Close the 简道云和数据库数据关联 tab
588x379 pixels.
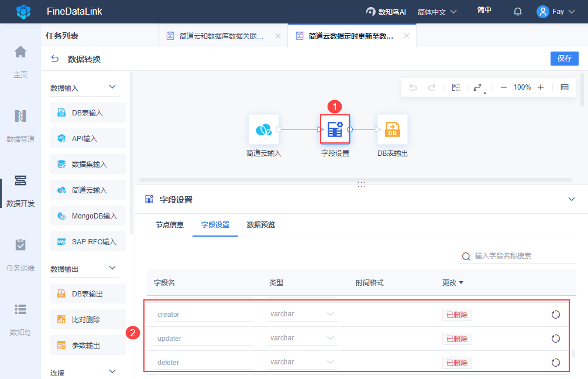point(278,36)
